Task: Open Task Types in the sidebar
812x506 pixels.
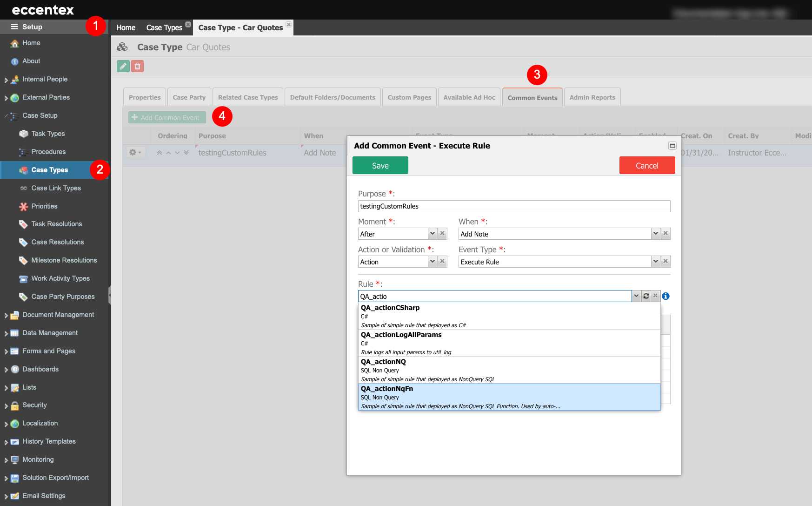Action: (x=48, y=134)
